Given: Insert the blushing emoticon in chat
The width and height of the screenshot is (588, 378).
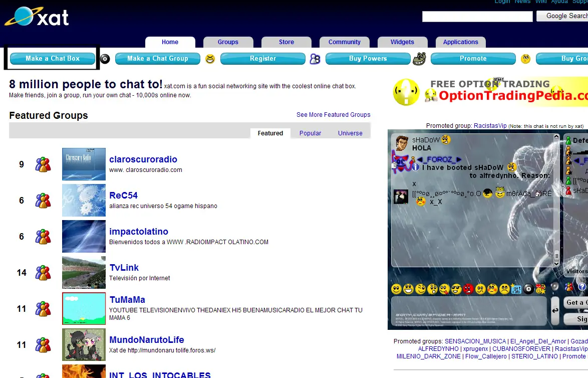Looking at the screenshot, I should click(x=492, y=289).
